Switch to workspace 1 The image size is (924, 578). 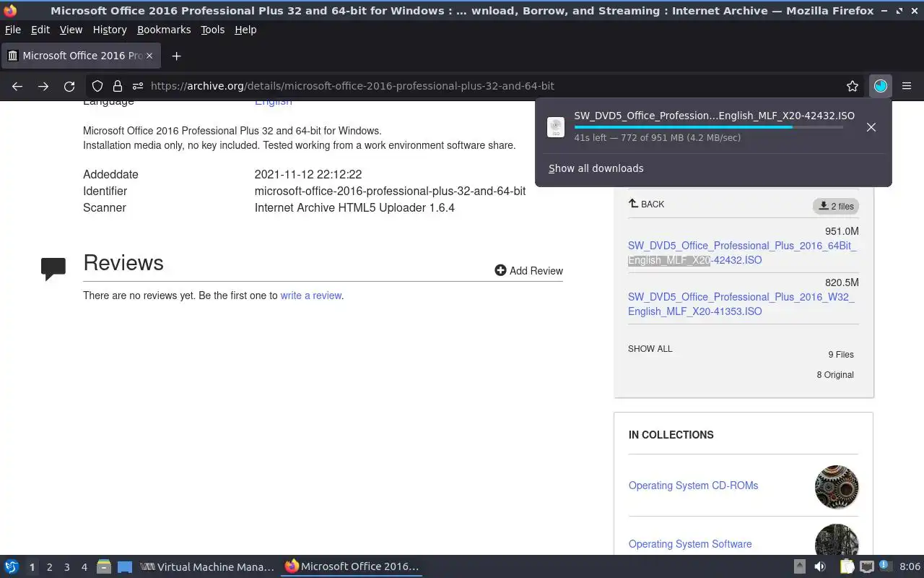point(32,567)
